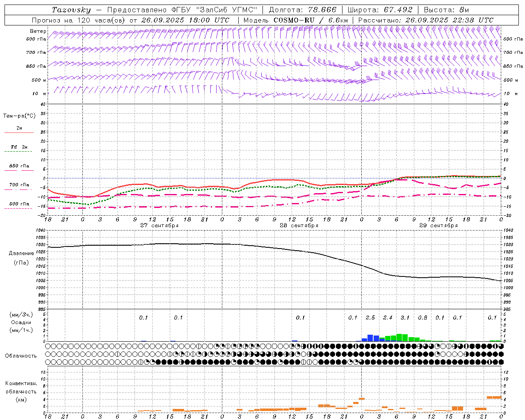
Task: Click the 850 гПа temperature legend entry
Action: [x=19, y=166]
